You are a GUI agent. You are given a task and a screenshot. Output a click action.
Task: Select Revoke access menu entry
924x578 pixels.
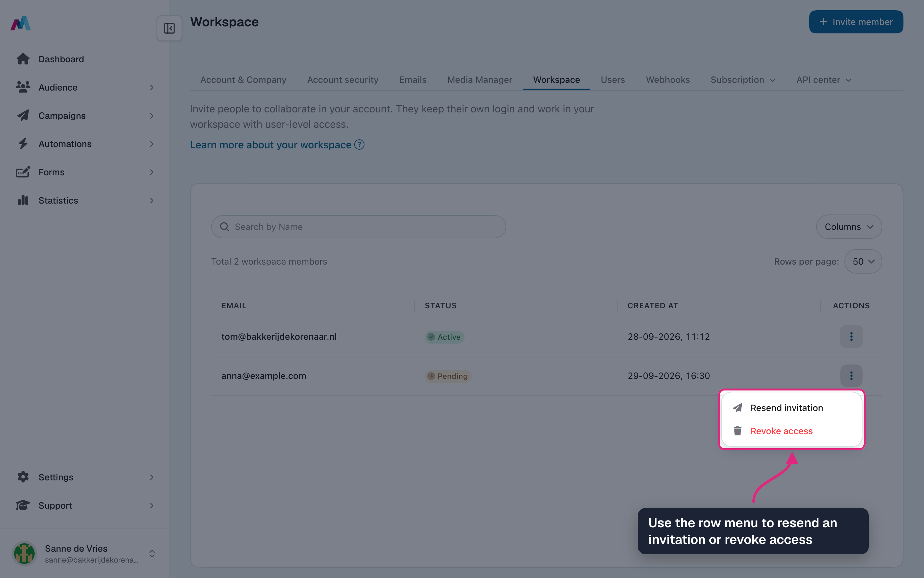coord(791,431)
